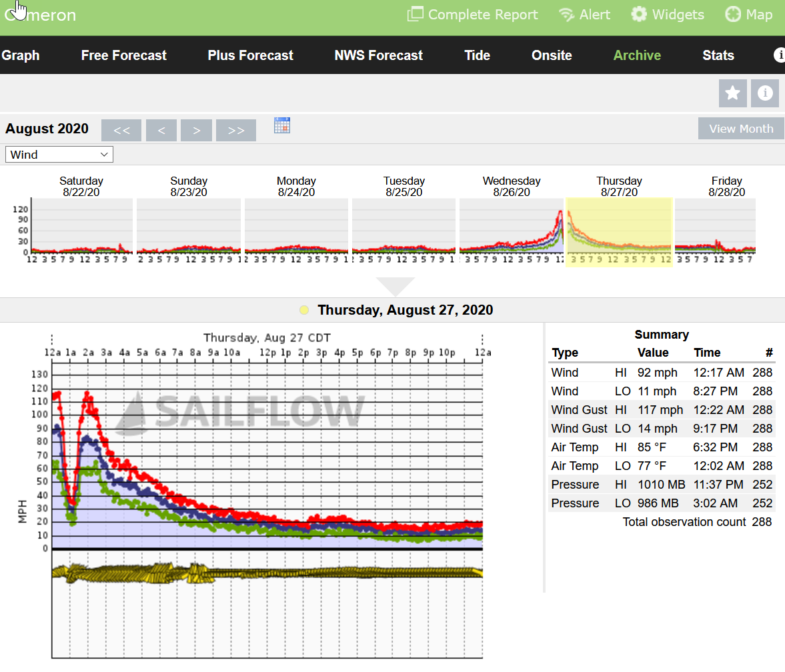Jump forward with the >> button

click(x=236, y=131)
